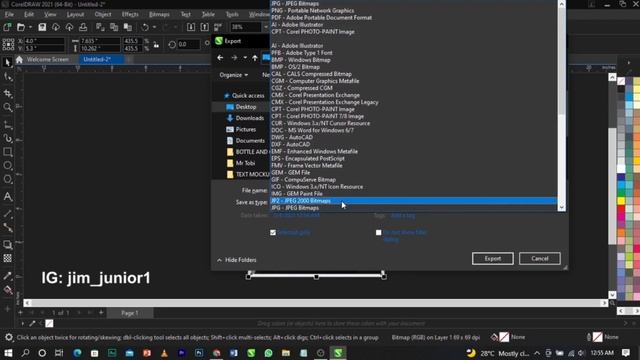Click the Open folder toolbar icon
This screenshot has height=360, width=640.
(21, 27)
